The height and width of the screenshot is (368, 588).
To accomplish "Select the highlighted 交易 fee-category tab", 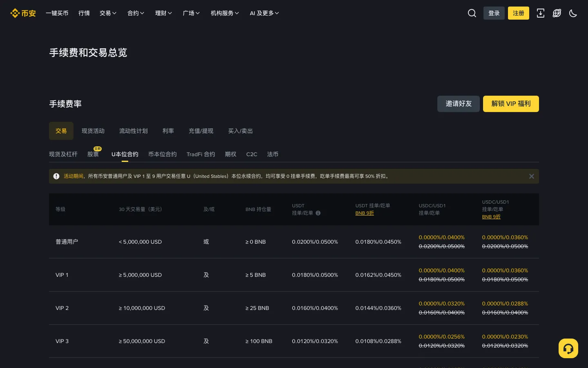I will (61, 131).
